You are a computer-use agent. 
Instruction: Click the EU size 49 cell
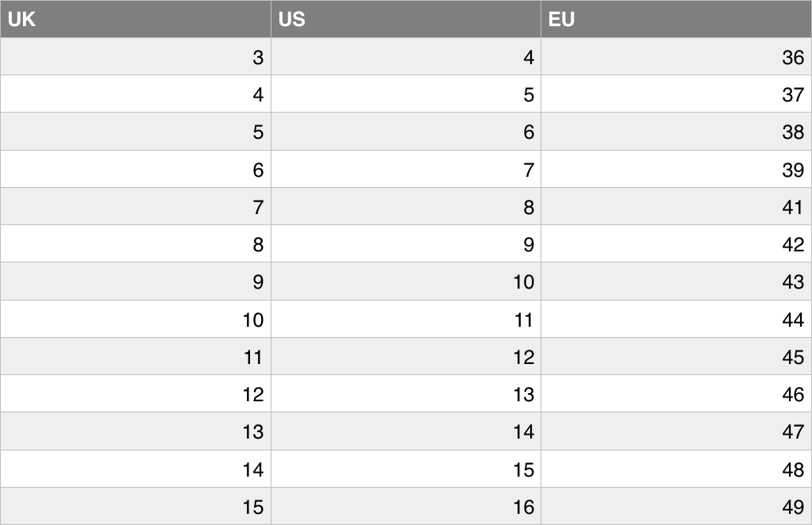coord(676,507)
